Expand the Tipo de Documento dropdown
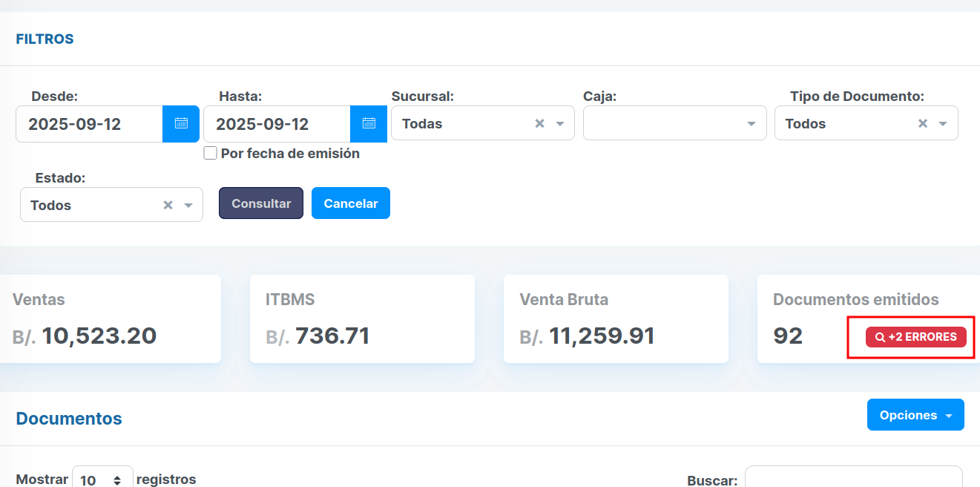This screenshot has width=980, height=487. click(x=943, y=123)
